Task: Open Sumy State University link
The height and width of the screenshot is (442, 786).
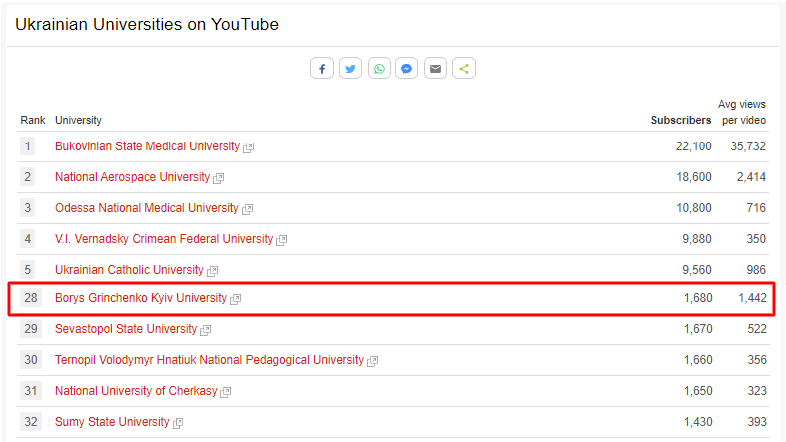Action: coord(112,422)
